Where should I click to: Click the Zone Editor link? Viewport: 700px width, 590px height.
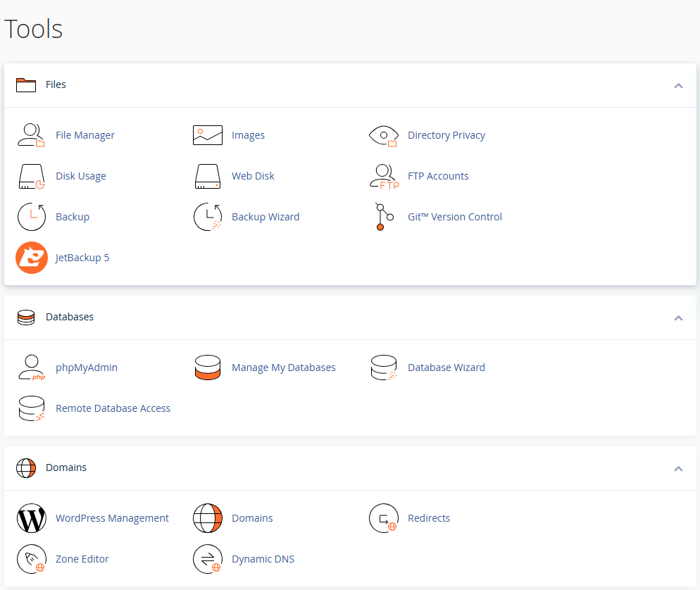pyautogui.click(x=82, y=559)
